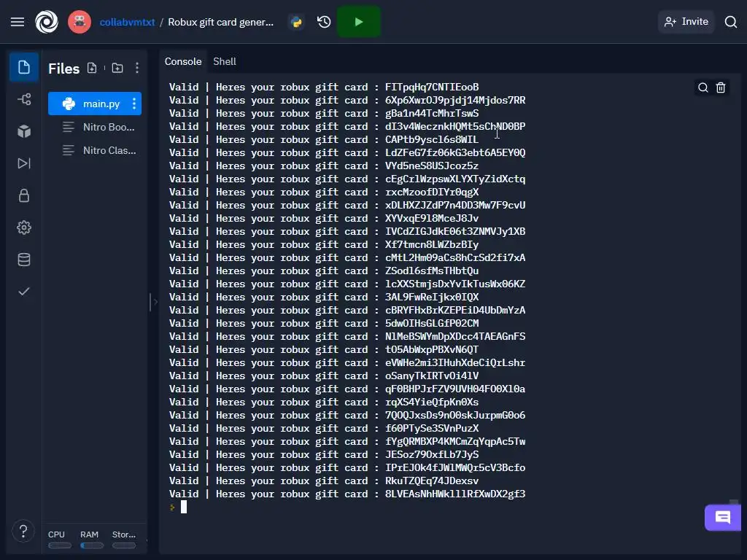Screen dimensions: 747x560
Task: Click the code XYVxqE9l8MceJ8Jv
Action: pyautogui.click(x=432, y=218)
